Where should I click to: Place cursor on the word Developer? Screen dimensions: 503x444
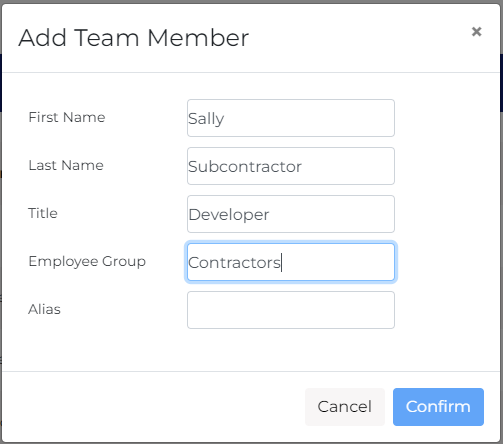pyautogui.click(x=229, y=215)
